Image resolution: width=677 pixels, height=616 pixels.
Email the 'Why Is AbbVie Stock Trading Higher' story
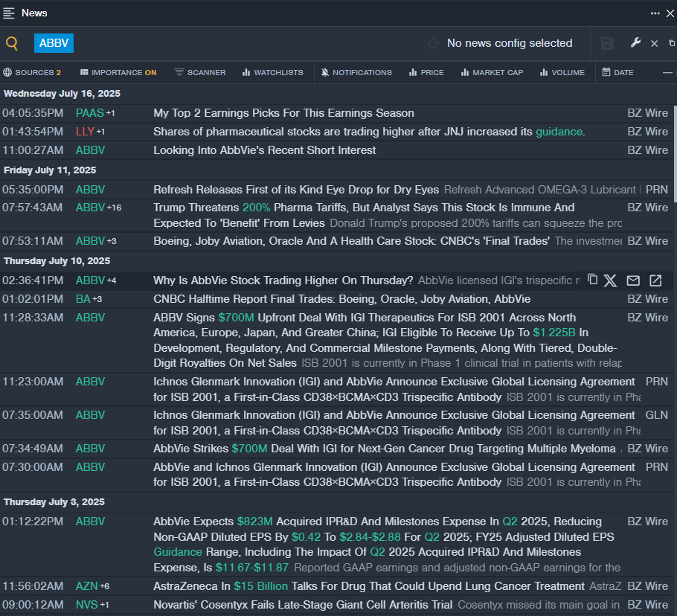pos(633,280)
